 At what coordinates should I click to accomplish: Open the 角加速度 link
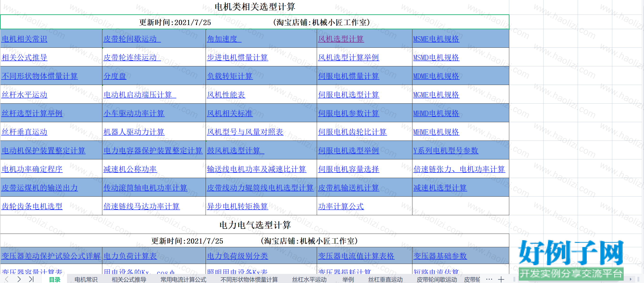coord(224,39)
